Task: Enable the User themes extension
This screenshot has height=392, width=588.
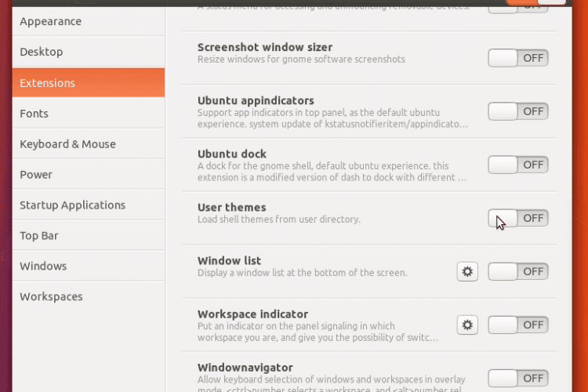Action: point(518,218)
